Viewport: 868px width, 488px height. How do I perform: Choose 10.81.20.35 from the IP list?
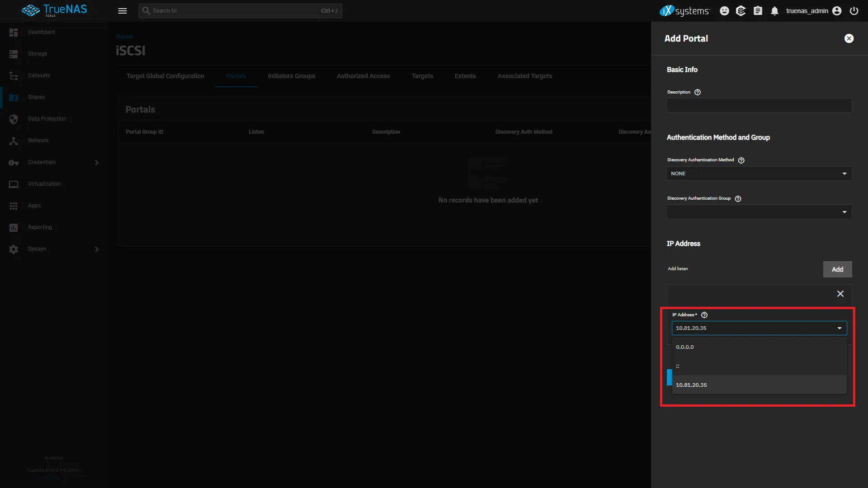coord(691,385)
